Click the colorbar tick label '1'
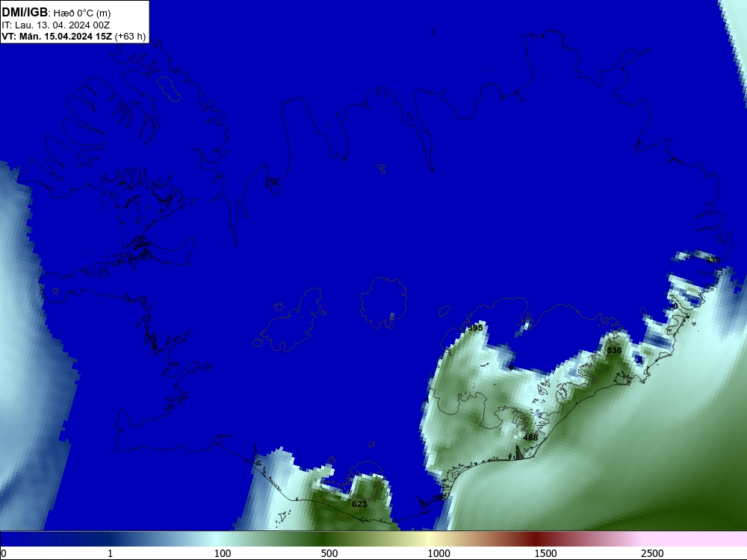The height and width of the screenshot is (560, 747). click(110, 553)
